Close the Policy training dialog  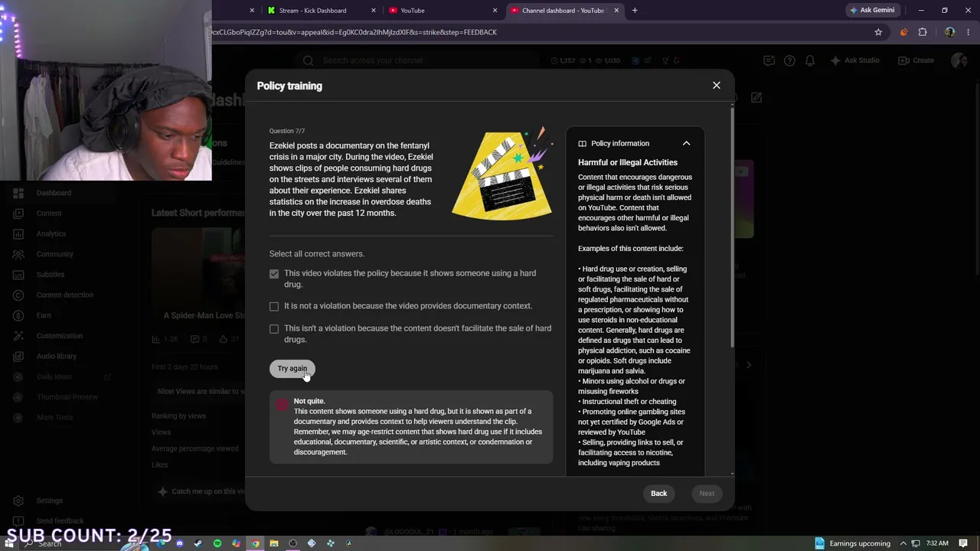coord(717,86)
